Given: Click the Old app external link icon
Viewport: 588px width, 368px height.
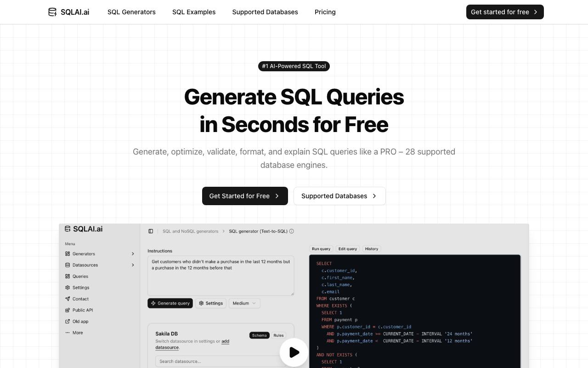Looking at the screenshot, I should [x=68, y=322].
